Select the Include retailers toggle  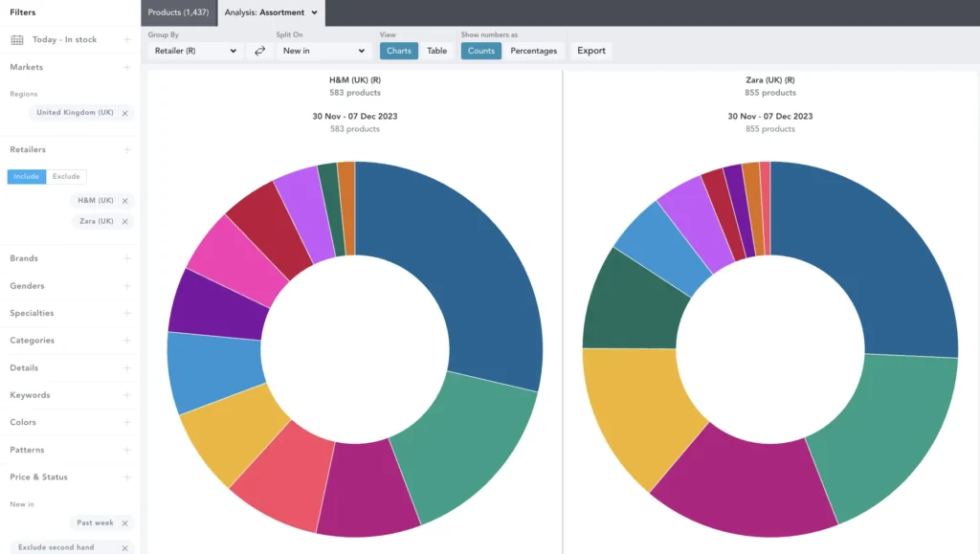[27, 177]
